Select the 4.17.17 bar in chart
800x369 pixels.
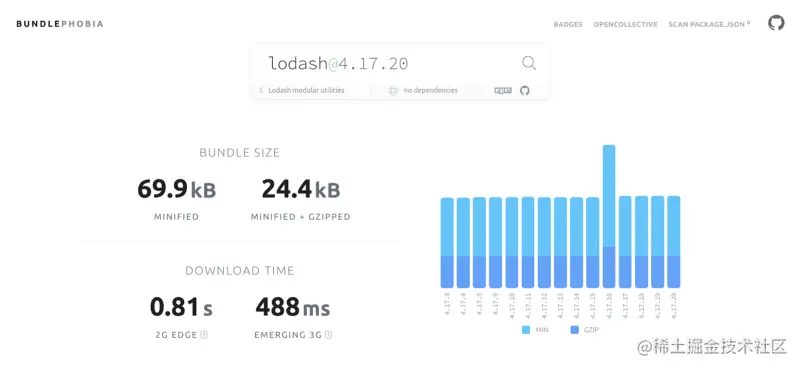pos(625,242)
